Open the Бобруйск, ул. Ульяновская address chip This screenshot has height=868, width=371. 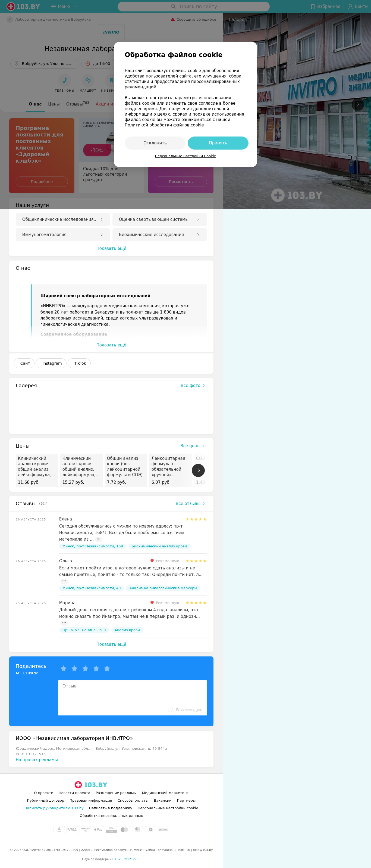click(45, 64)
